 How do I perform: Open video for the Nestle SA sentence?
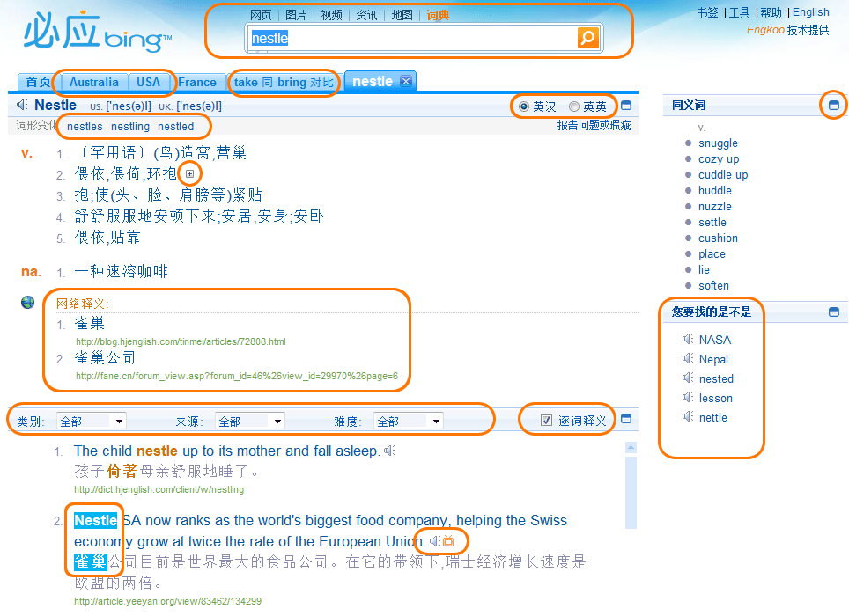448,541
